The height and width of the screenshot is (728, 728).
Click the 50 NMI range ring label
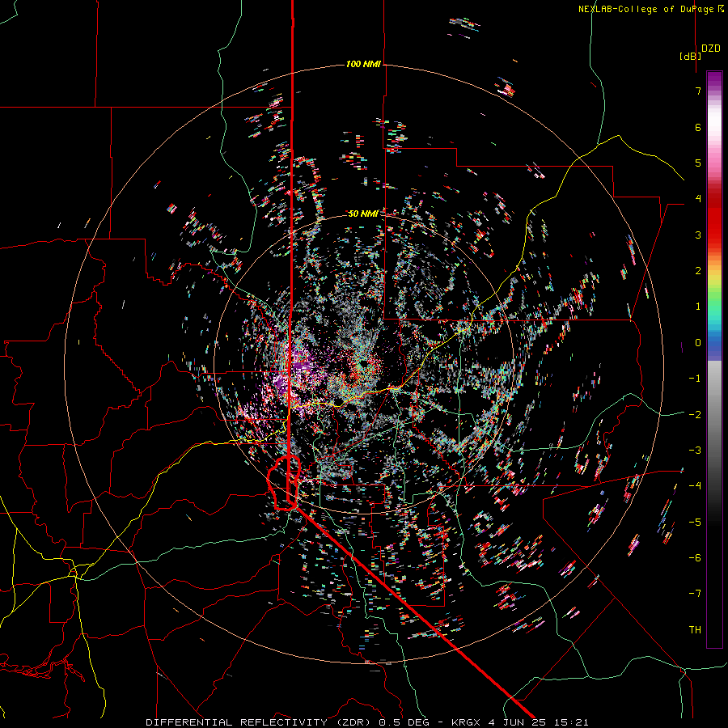coord(363,214)
